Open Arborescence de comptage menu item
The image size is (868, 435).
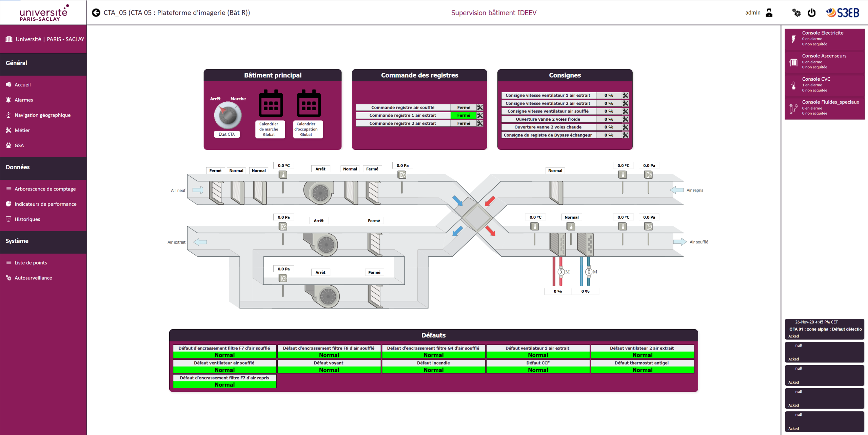point(45,189)
